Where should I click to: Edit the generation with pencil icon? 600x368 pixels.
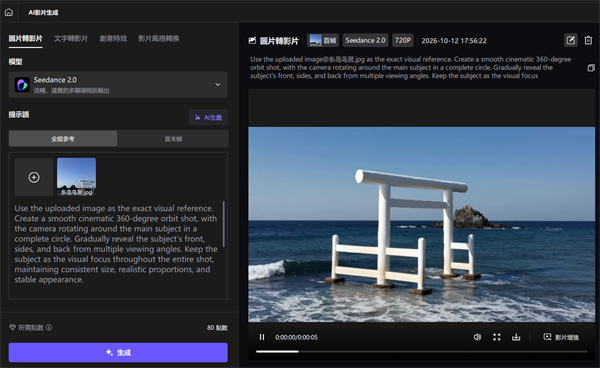(571, 40)
